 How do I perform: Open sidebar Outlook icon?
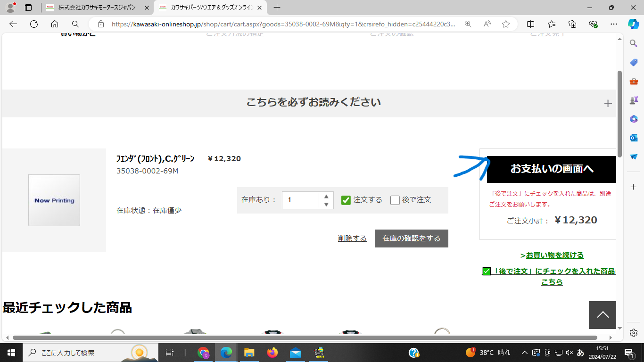click(x=634, y=138)
